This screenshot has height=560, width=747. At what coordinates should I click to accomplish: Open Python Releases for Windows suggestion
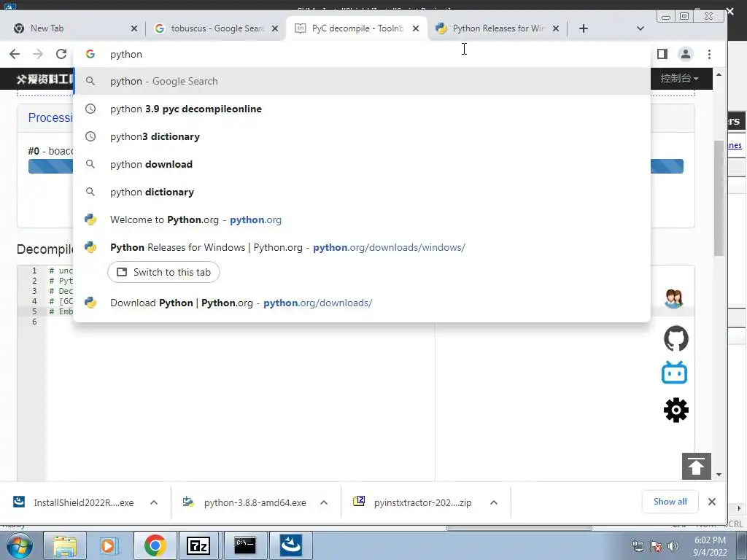point(362,247)
